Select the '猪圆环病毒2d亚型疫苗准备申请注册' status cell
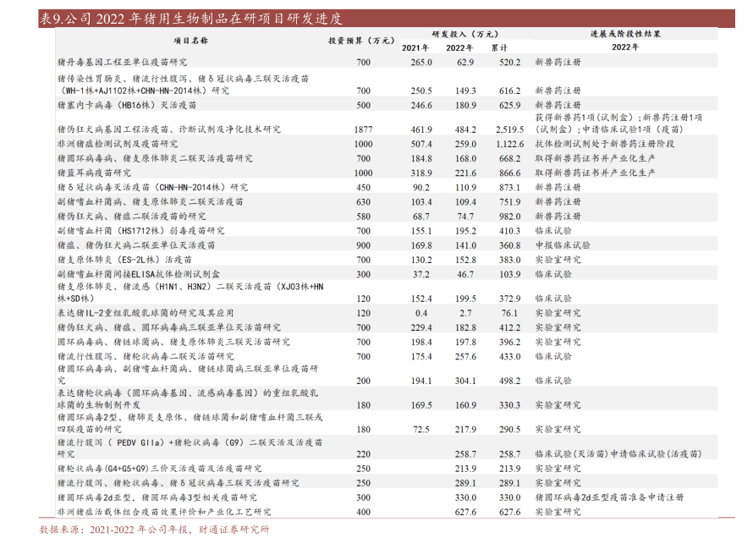The height and width of the screenshot is (560, 753). (x=608, y=497)
